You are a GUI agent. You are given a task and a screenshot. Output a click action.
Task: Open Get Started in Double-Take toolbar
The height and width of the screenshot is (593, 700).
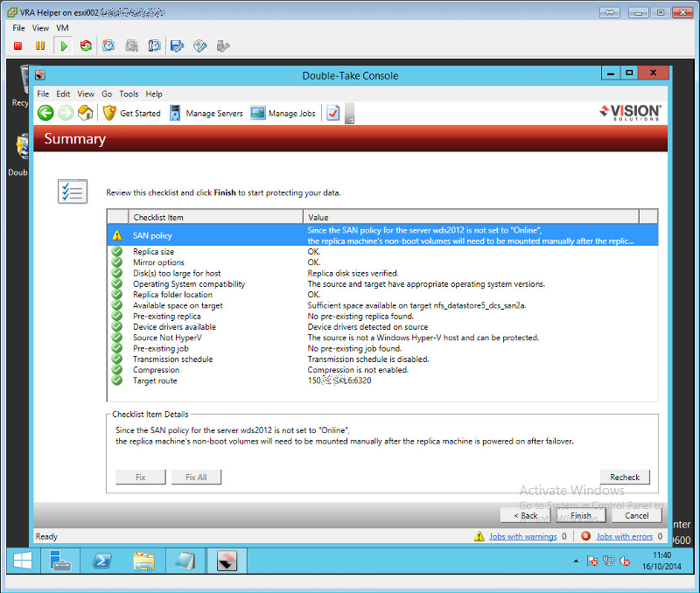click(132, 114)
